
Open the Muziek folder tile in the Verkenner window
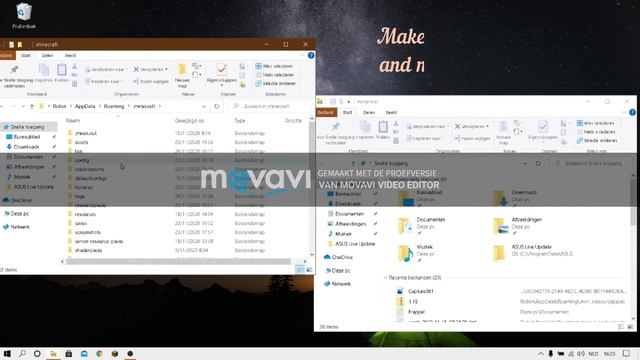coord(416,253)
